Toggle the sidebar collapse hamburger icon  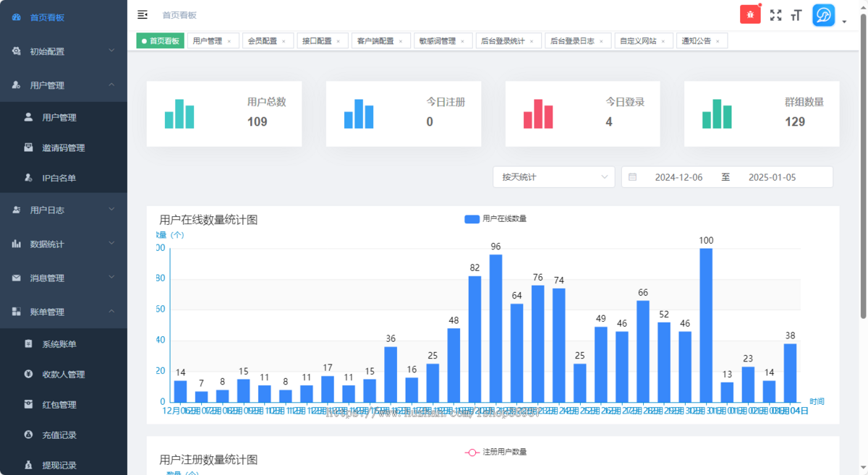point(142,14)
